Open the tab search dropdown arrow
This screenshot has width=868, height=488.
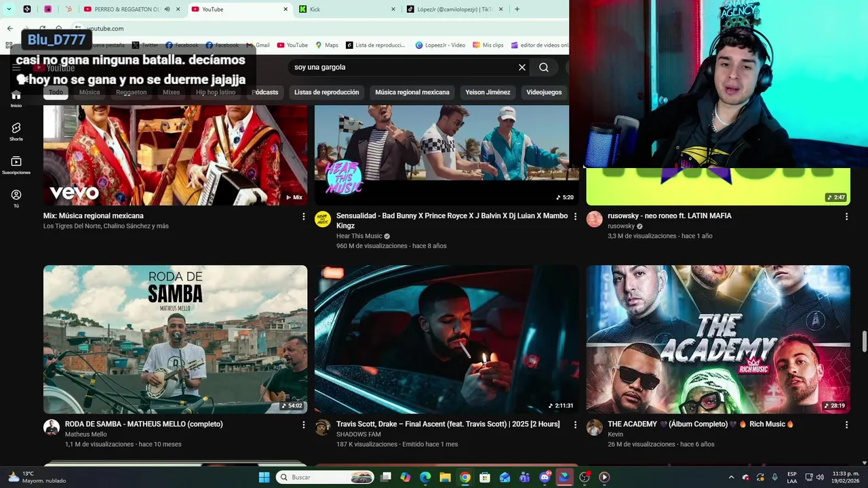[x=9, y=9]
